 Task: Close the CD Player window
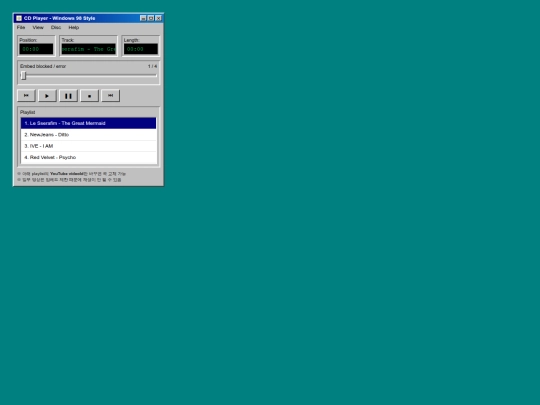[158, 18]
